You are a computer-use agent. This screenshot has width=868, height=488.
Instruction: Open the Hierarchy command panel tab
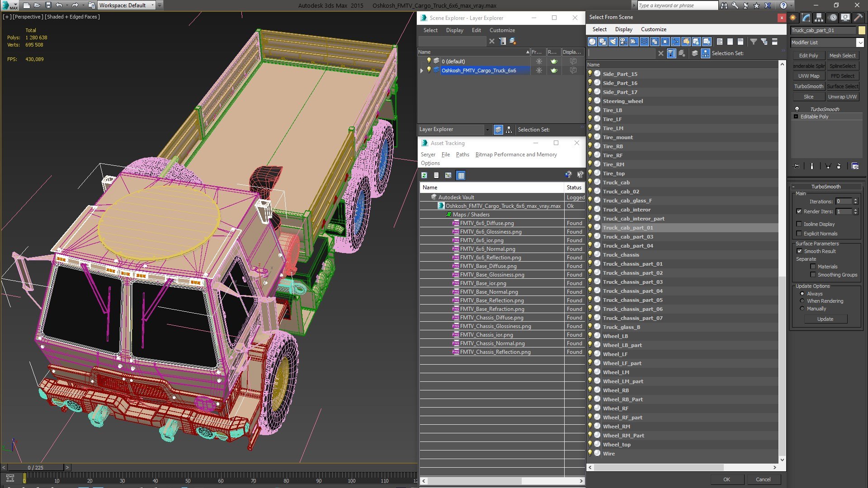point(819,18)
